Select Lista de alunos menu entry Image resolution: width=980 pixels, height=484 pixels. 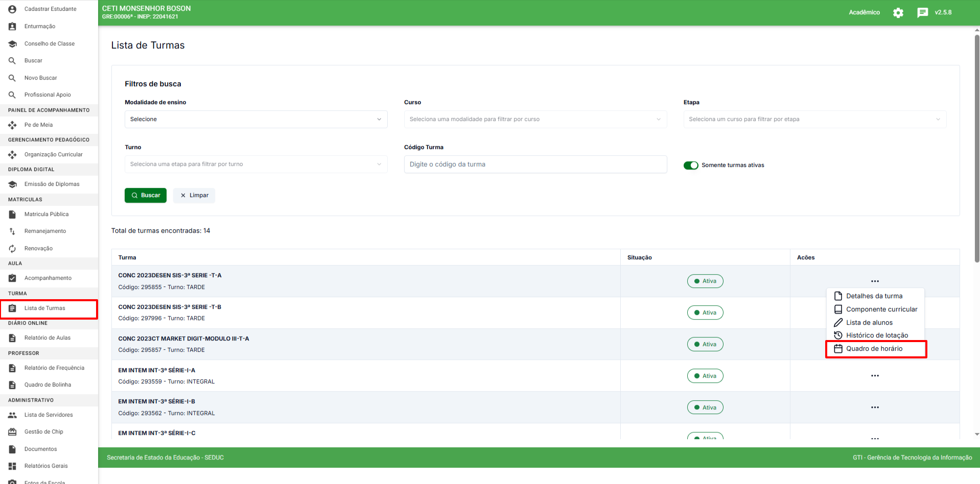pos(869,323)
